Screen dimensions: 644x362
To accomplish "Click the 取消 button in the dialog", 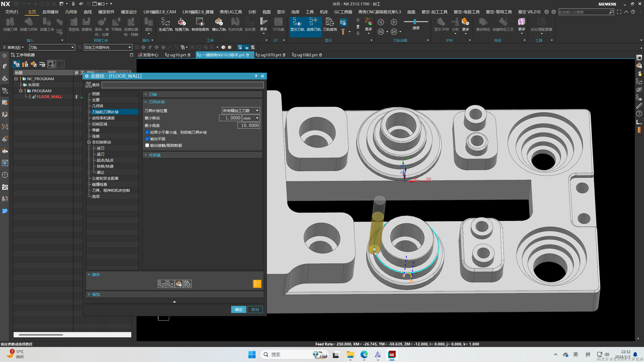I will [x=255, y=309].
